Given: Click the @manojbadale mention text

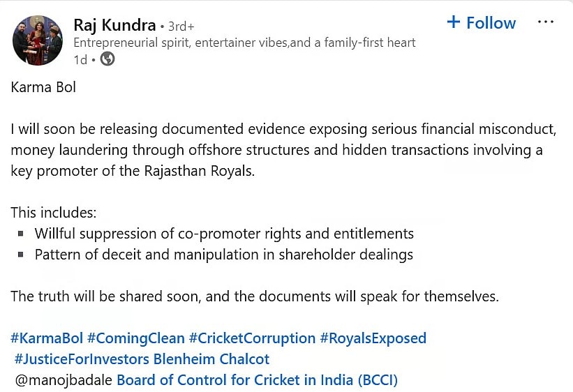Looking at the screenshot, I should tap(64, 380).
